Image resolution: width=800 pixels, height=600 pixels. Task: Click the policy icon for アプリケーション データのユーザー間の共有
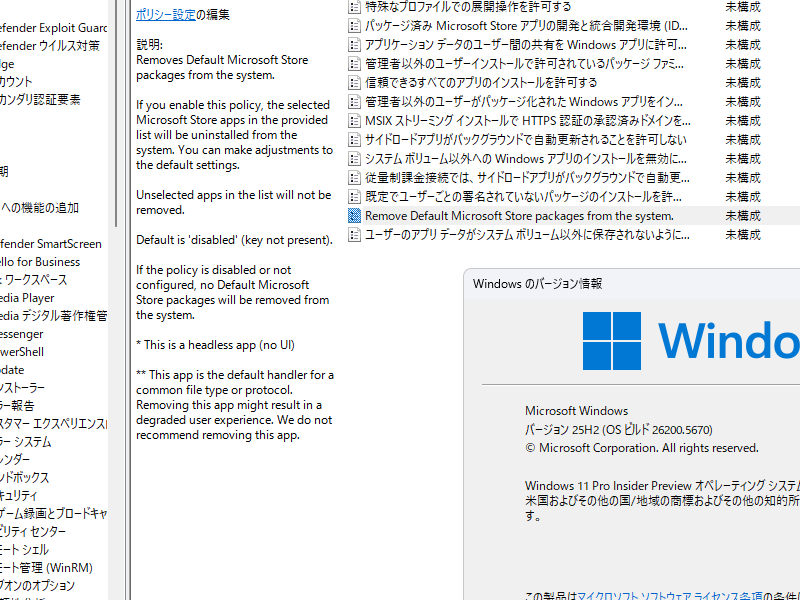[x=354, y=45]
